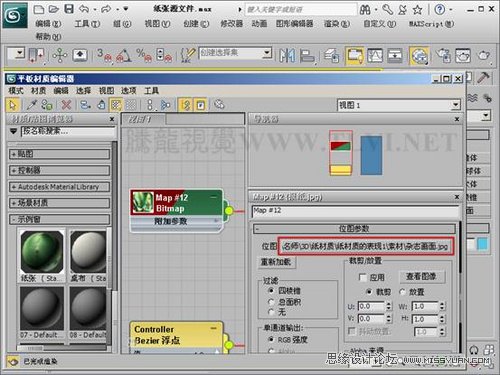The image size is (500, 375).
Task: Click the 3ds Max application logo button
Action: (x=15, y=15)
